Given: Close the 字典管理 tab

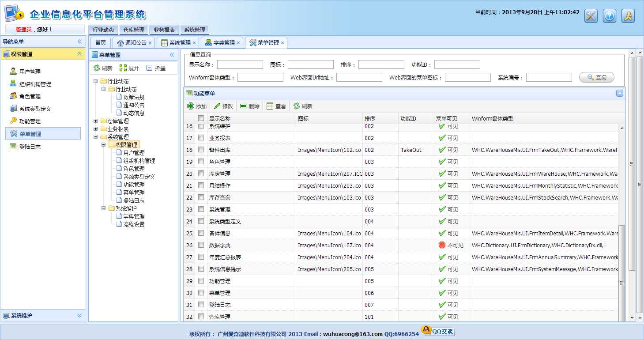Looking at the screenshot, I should point(238,43).
